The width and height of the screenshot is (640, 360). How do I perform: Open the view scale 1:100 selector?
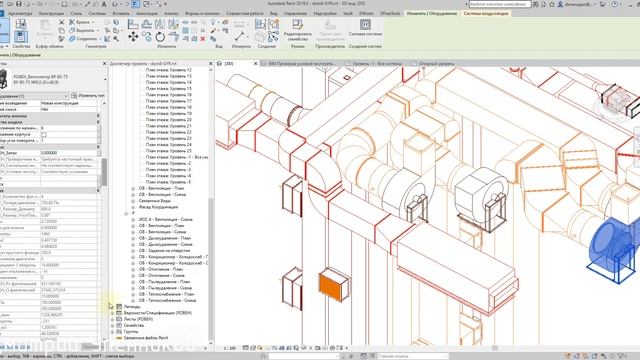tap(230, 349)
